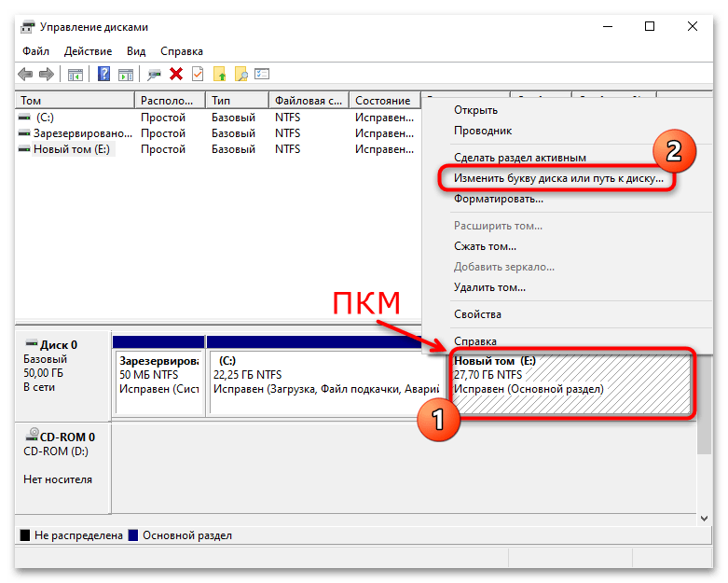Image resolution: width=728 pixels, height=583 pixels.
Task: Click the Disk Management title bar icon
Action: tap(28, 27)
